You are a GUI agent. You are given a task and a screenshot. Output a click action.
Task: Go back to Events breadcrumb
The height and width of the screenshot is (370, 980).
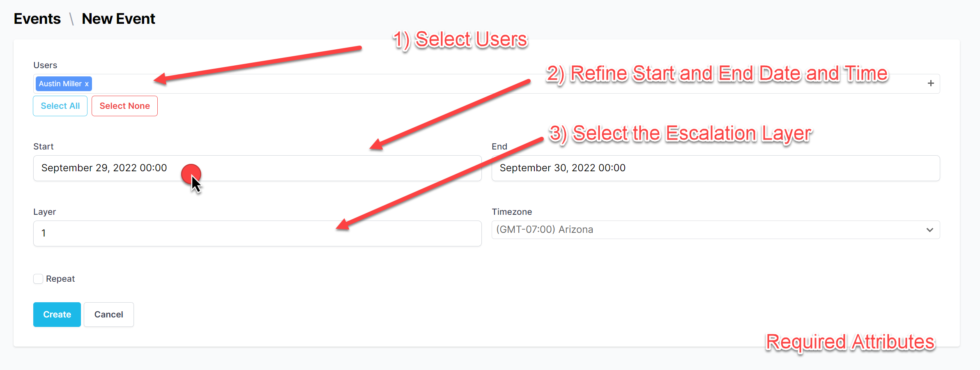(x=37, y=19)
